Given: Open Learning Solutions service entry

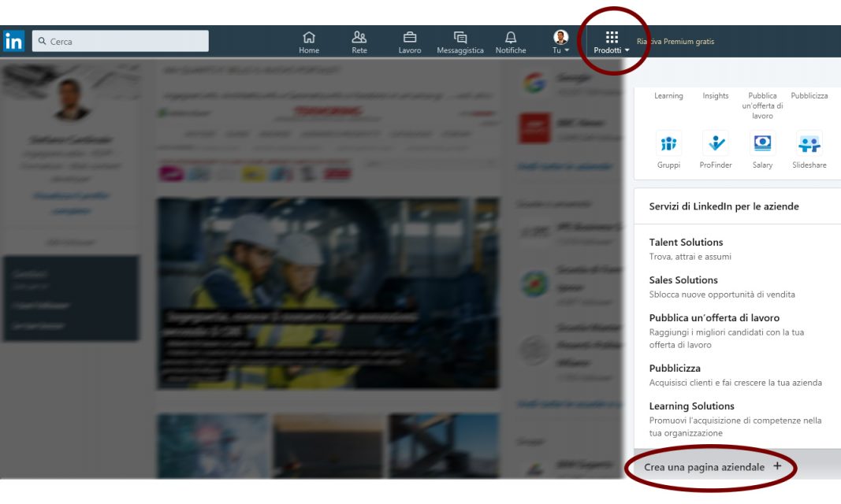Looking at the screenshot, I should (x=691, y=406).
